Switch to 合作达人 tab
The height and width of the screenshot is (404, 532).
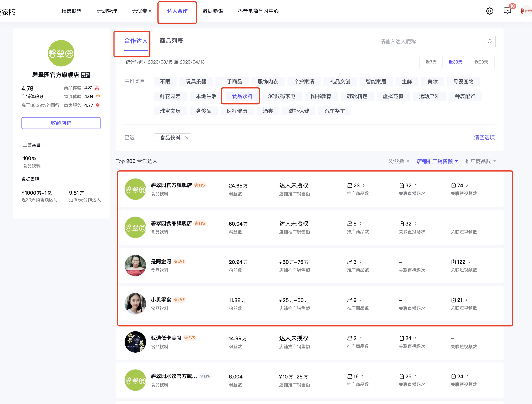136,41
